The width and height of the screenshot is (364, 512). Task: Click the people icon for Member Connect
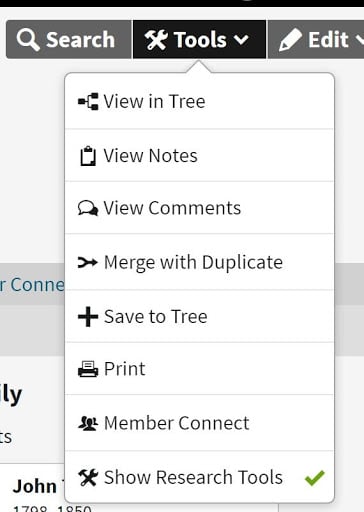click(88, 423)
